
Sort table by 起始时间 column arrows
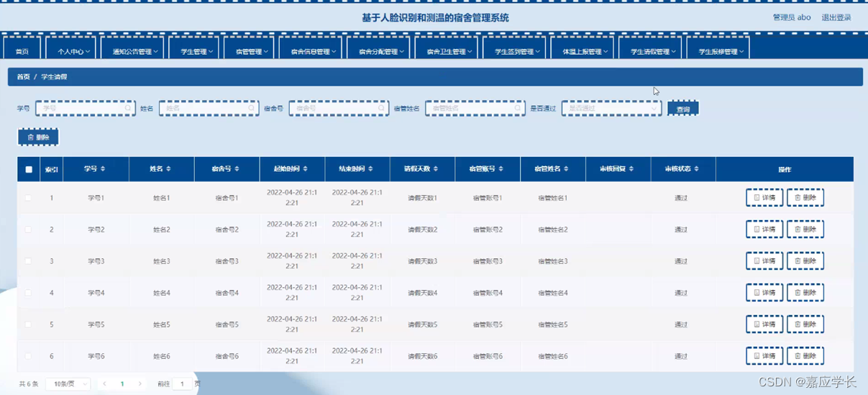click(306, 169)
